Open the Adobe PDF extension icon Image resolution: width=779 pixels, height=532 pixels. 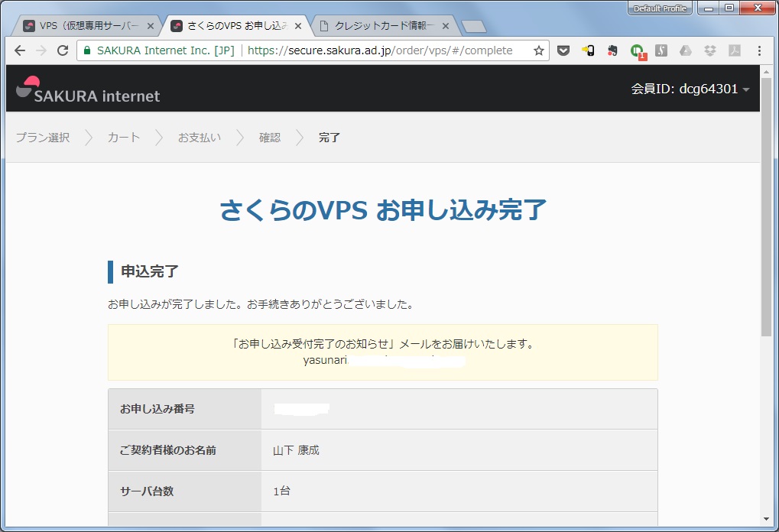click(735, 50)
